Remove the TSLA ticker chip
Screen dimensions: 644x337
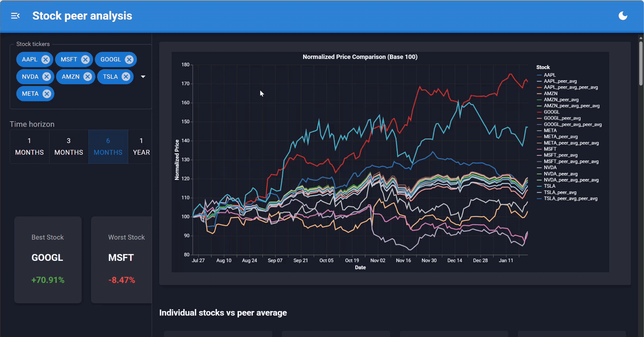click(125, 76)
